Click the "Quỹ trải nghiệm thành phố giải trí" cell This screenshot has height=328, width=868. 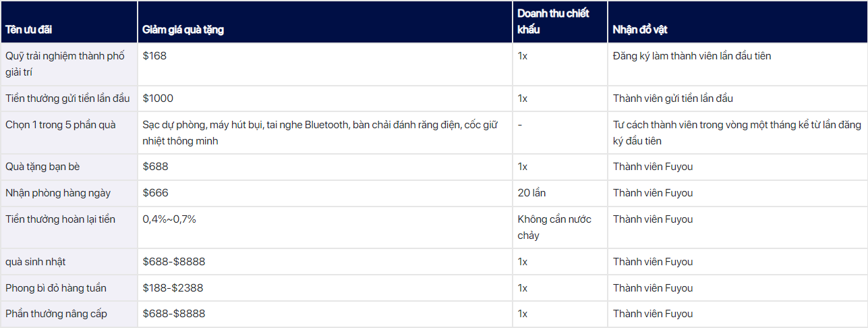click(x=65, y=63)
